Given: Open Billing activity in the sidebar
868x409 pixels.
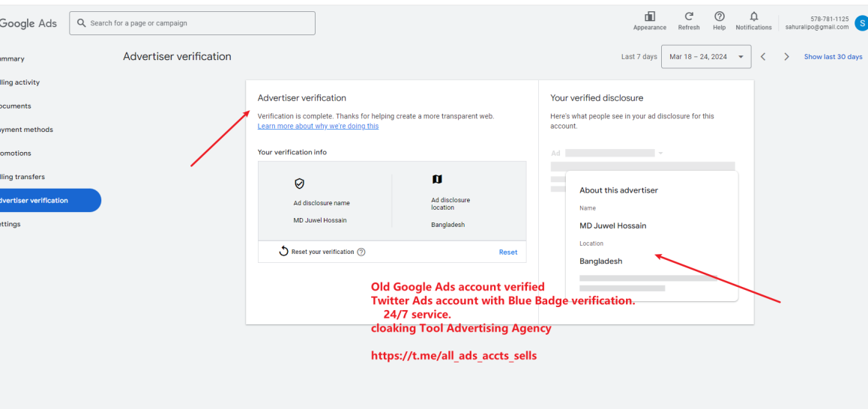Looking at the screenshot, I should click(19, 82).
